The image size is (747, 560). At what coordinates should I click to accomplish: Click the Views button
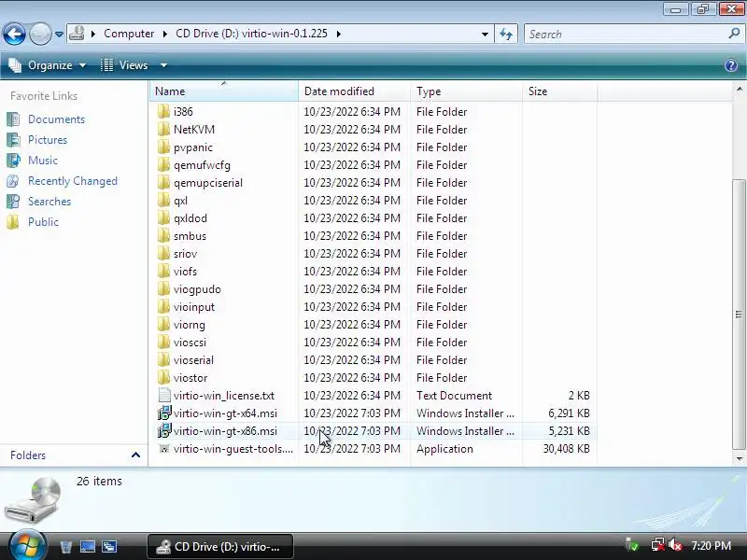(124, 65)
